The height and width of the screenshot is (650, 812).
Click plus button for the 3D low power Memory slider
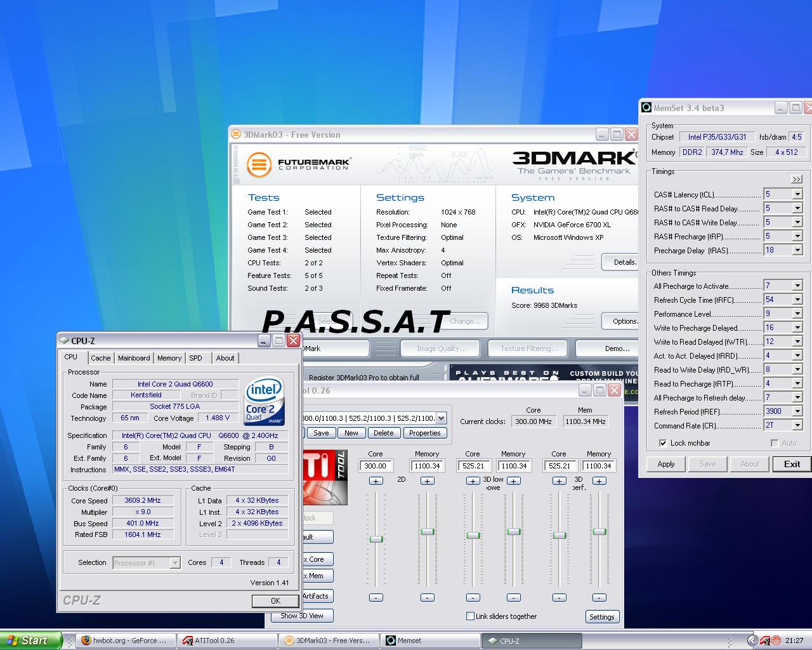(514, 481)
